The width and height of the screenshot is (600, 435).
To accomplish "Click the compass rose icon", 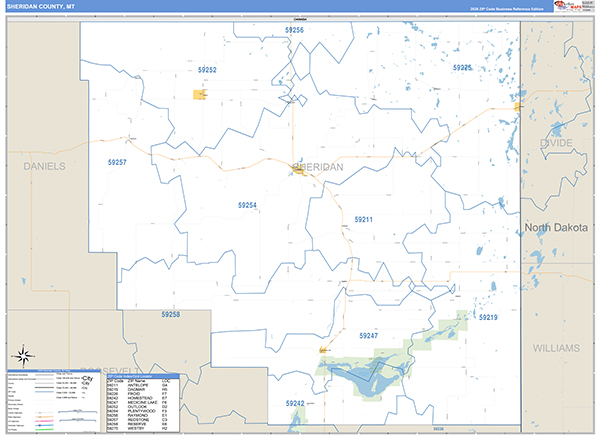I will (x=24, y=356).
